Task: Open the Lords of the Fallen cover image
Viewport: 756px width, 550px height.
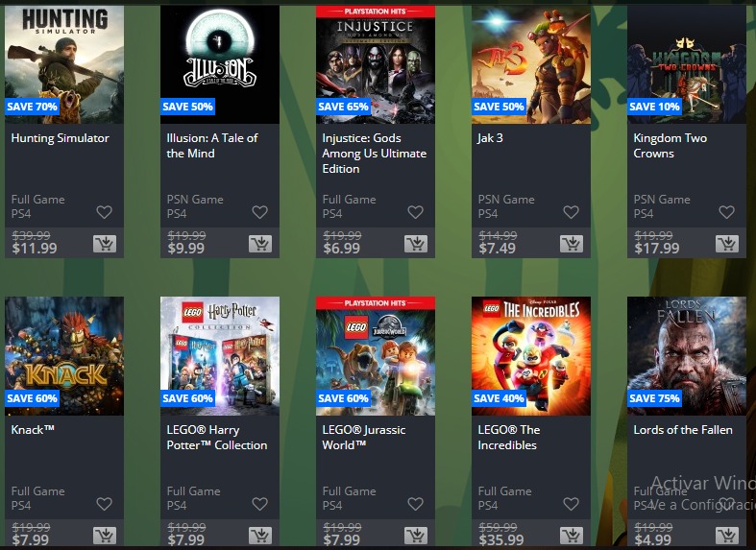Action: tap(687, 356)
